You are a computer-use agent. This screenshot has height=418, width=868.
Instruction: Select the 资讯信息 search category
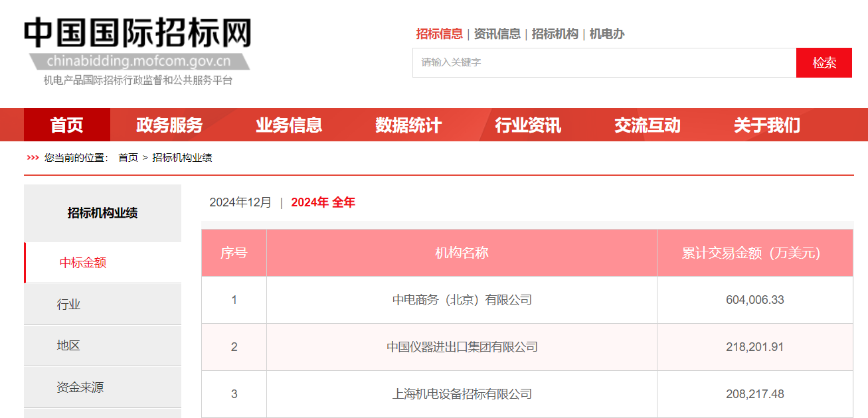point(497,34)
